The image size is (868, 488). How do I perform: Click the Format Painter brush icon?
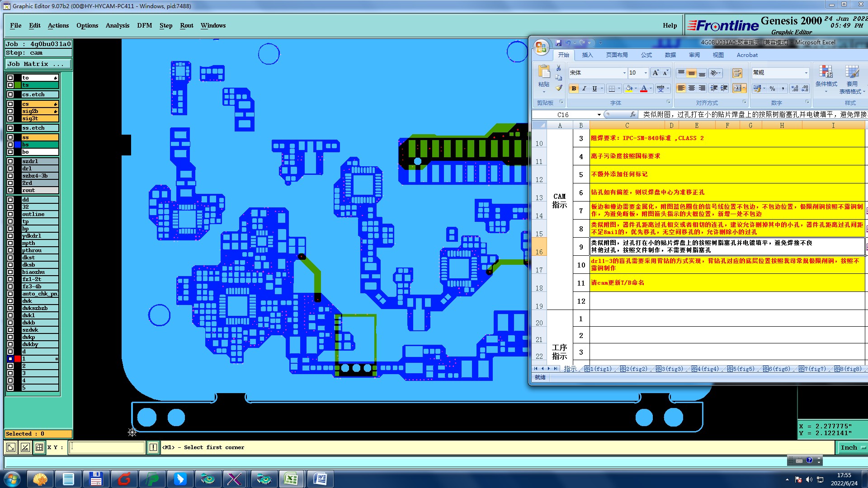(x=559, y=88)
